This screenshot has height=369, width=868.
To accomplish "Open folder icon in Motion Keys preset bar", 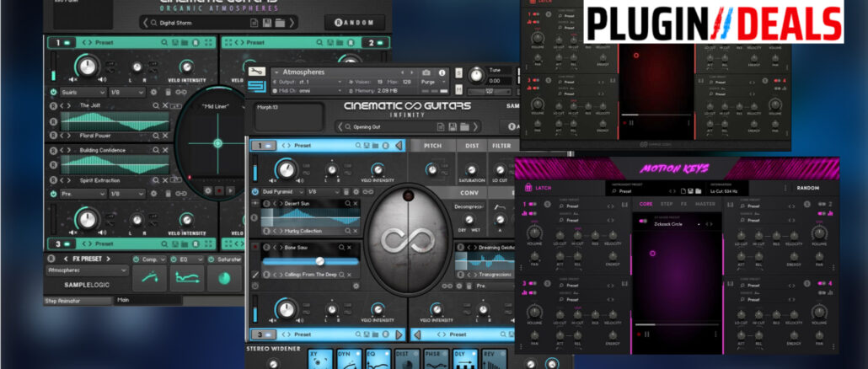I will click(699, 191).
